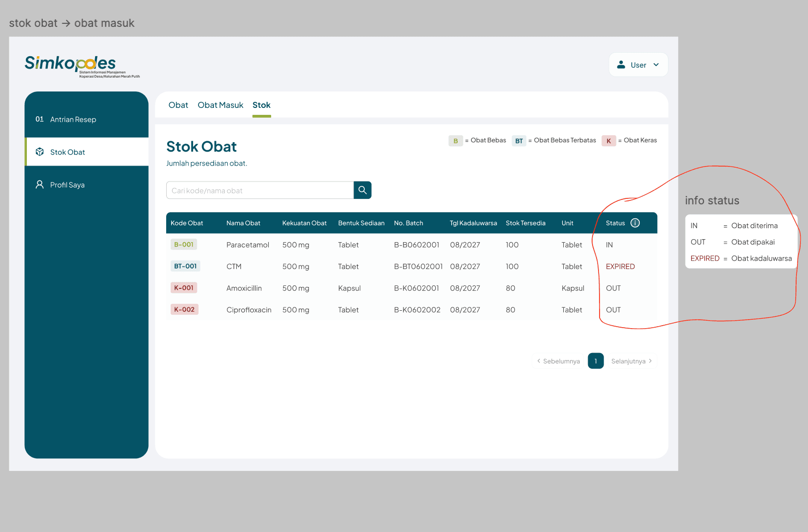Open Antrian Resep in sidebar

click(x=73, y=119)
